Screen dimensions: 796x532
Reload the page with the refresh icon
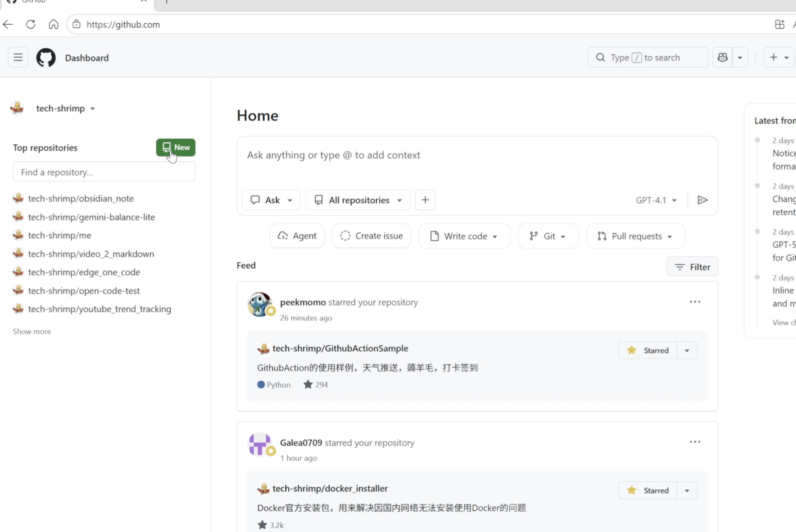[31, 24]
